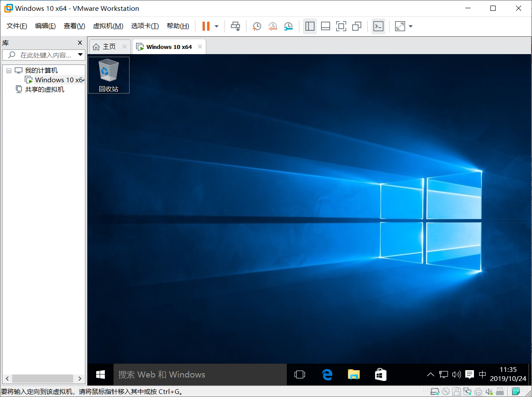This screenshot has height=397, width=532.
Task: Open the guest Windows Start menu
Action: pos(101,374)
